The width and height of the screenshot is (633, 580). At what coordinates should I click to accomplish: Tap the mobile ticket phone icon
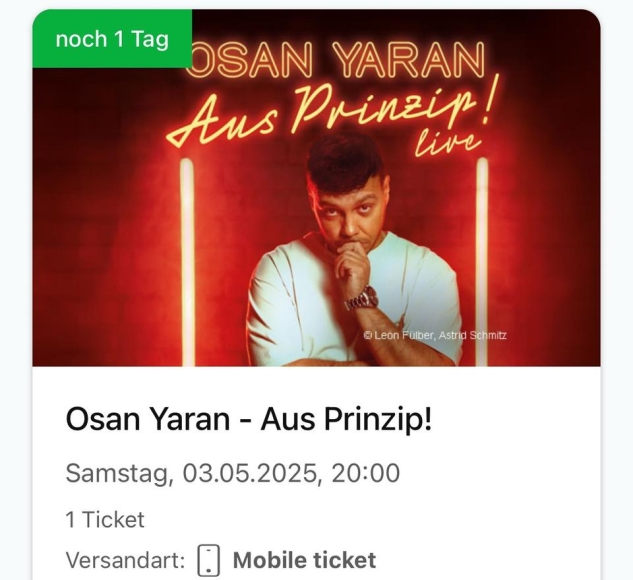pos(209,560)
